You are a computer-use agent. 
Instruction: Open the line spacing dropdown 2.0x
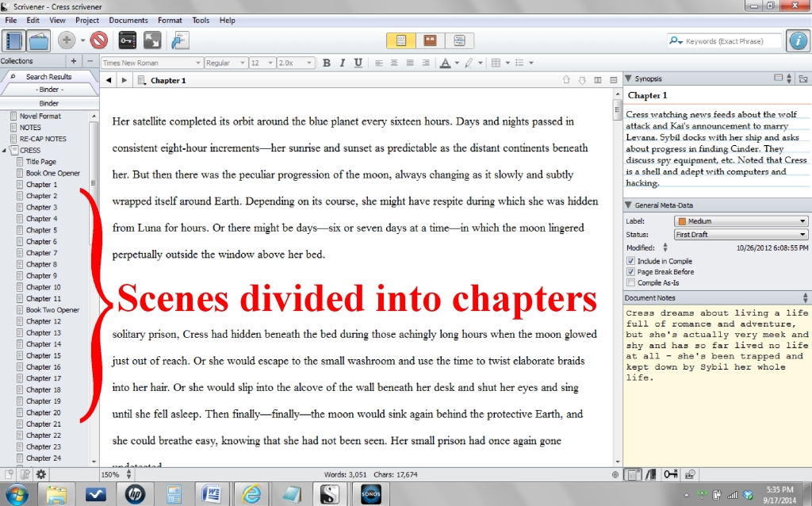pyautogui.click(x=295, y=63)
